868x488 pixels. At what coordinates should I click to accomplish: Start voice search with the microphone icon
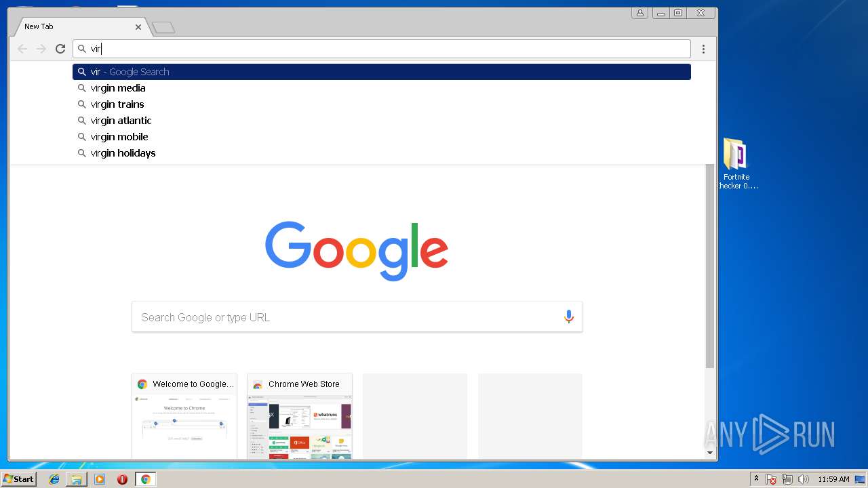pyautogui.click(x=569, y=317)
